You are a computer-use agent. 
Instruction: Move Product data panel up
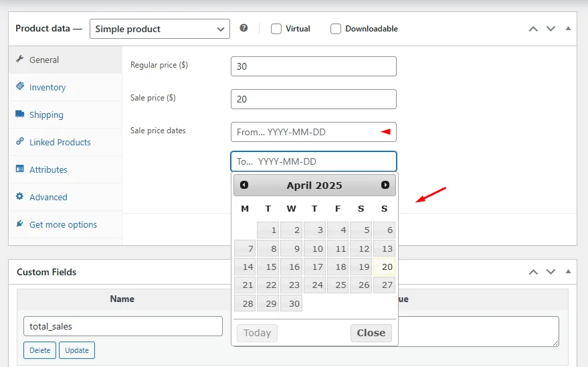coord(533,29)
